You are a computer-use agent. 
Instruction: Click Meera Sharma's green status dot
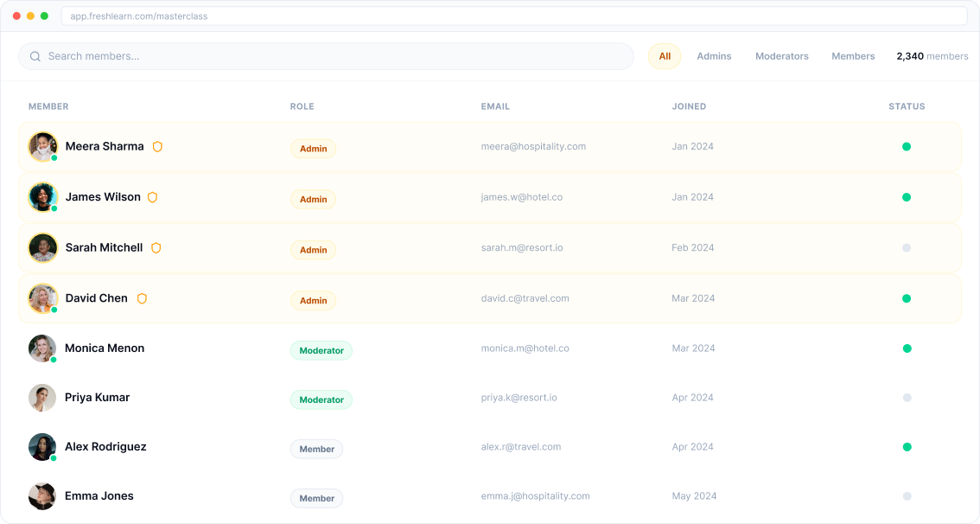coord(907,147)
